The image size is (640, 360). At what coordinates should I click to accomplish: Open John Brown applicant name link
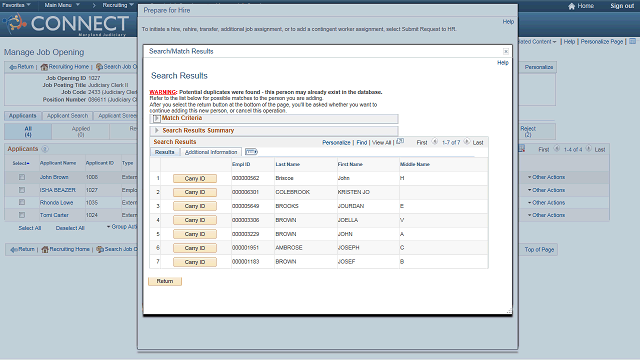point(54,177)
